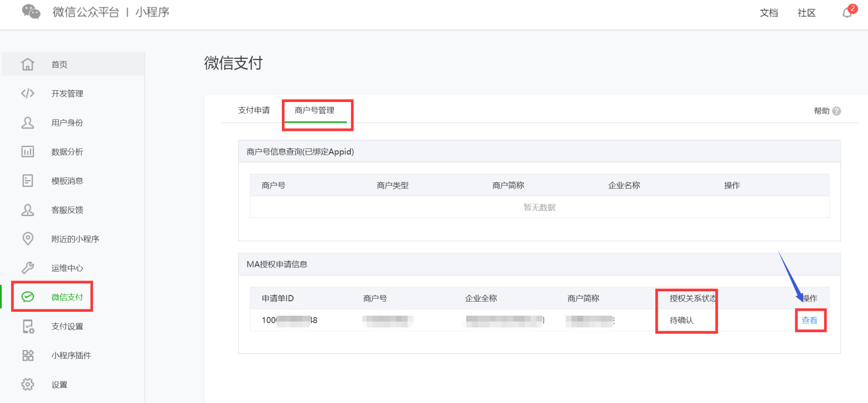Click 商户号信息查询(已绑定Appid) section title
868x403 pixels.
click(x=300, y=152)
